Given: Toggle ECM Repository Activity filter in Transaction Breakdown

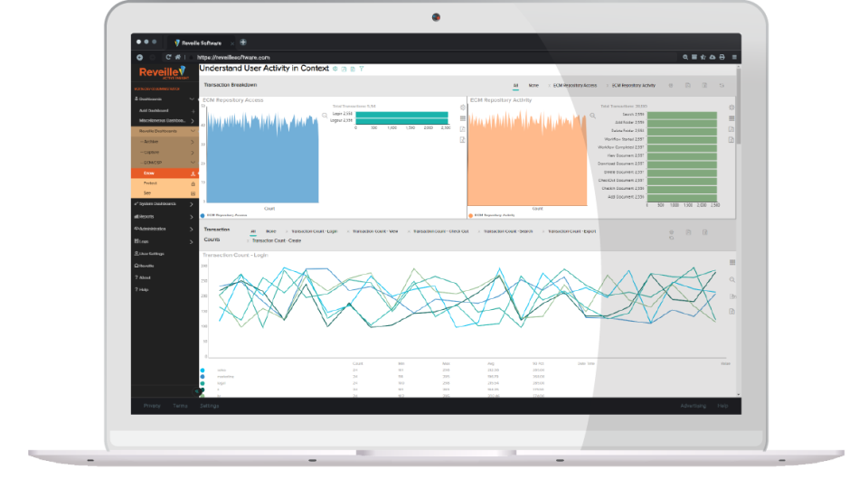Looking at the screenshot, I should click(633, 86).
